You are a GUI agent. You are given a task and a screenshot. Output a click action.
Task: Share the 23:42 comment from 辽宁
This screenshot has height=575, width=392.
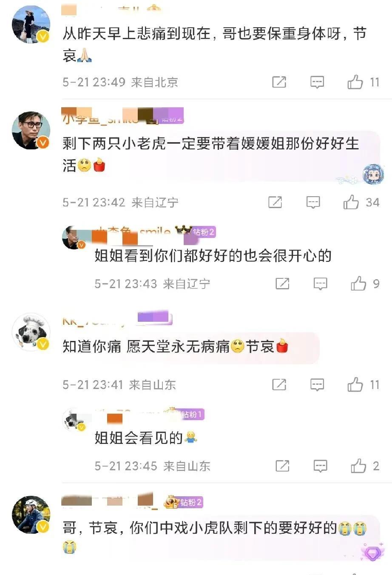click(x=275, y=202)
